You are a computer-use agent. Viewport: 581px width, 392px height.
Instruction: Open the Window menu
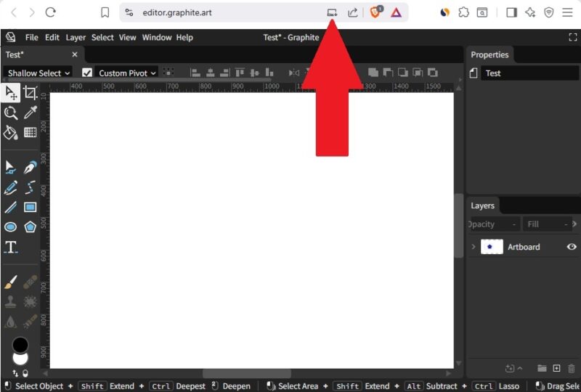click(157, 38)
